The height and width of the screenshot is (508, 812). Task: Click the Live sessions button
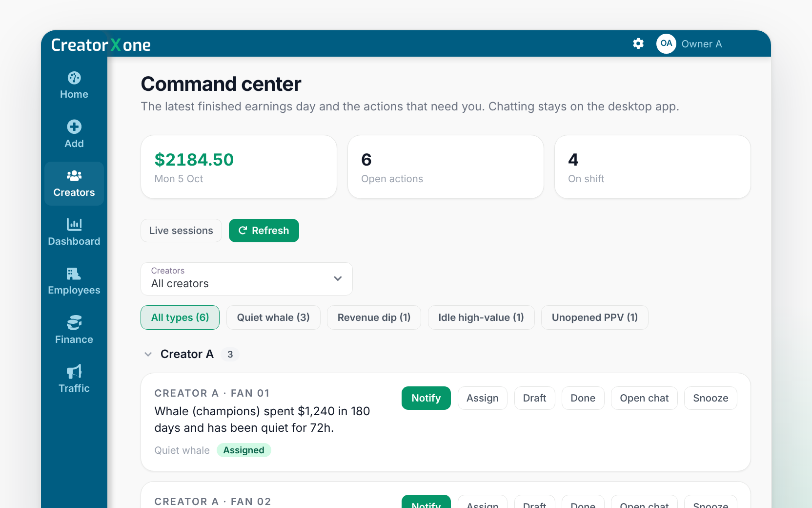[x=181, y=231]
